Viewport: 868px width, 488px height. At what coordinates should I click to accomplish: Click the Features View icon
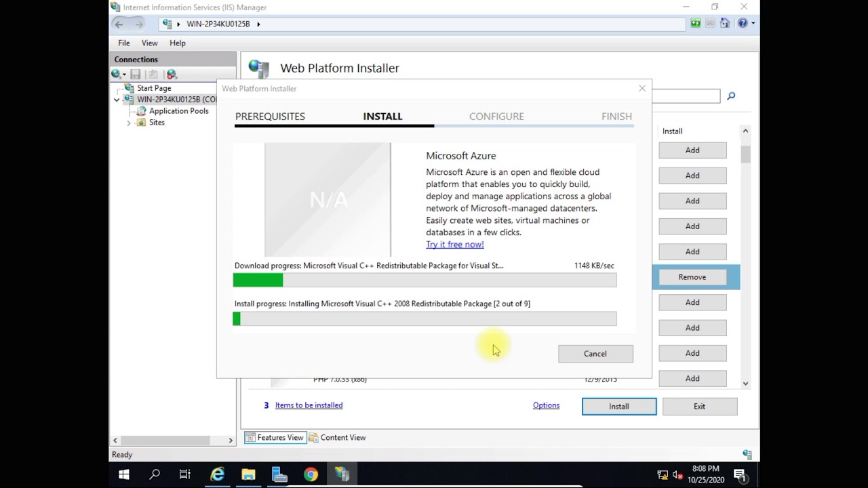250,438
